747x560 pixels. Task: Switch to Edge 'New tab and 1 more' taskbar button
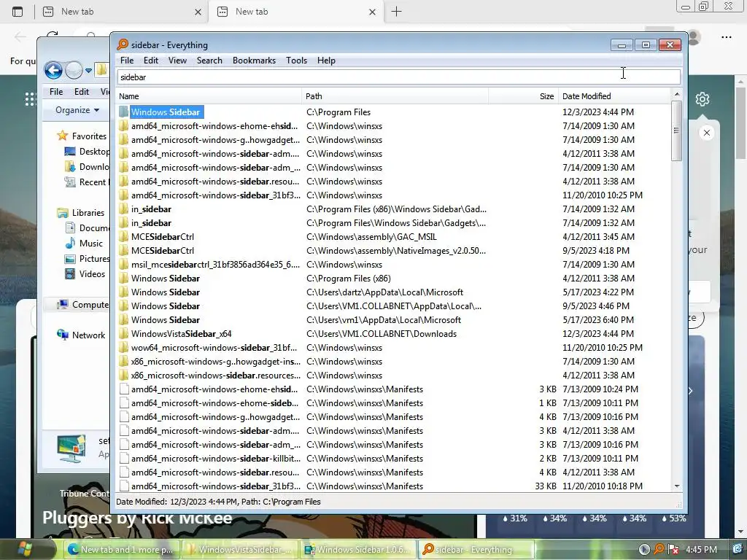[120, 550]
